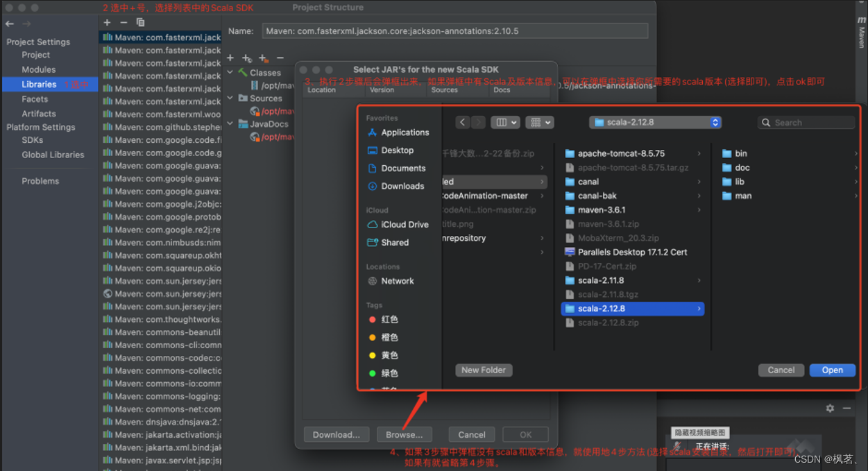This screenshot has height=471, width=868.
Task: Open SDKs under Platform Settings
Action: click(x=33, y=140)
